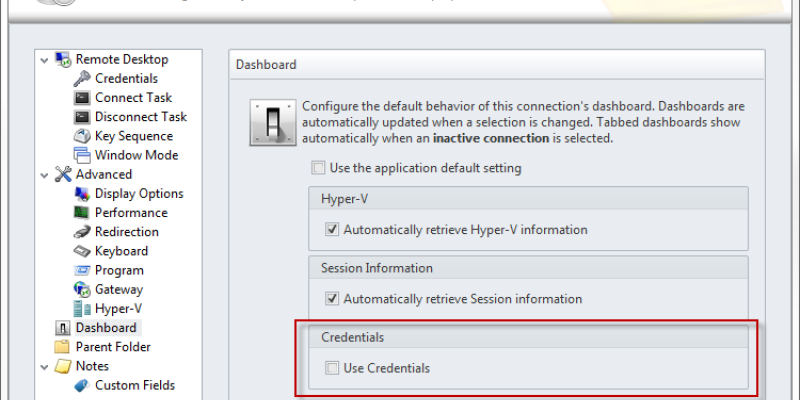Uncheck Automatically retrieve Session information
This screenshot has height=400, width=800.
[x=332, y=299]
